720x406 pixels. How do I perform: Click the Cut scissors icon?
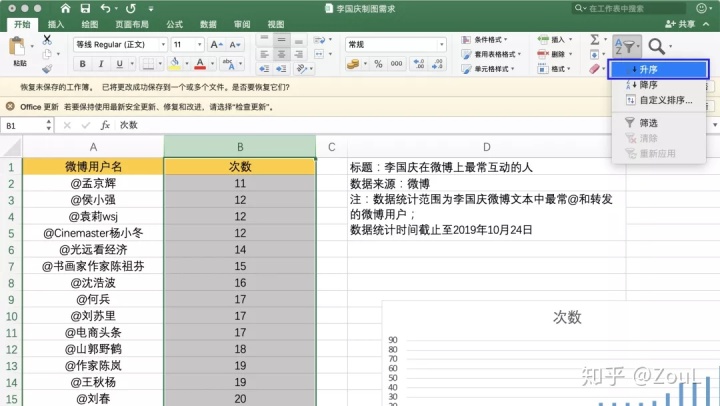tap(47, 40)
